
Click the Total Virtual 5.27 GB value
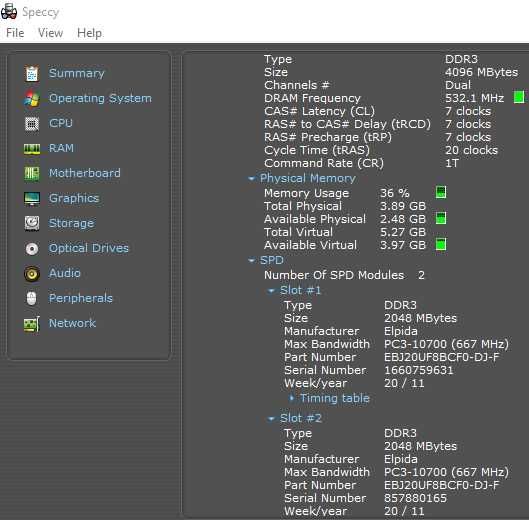tap(403, 232)
